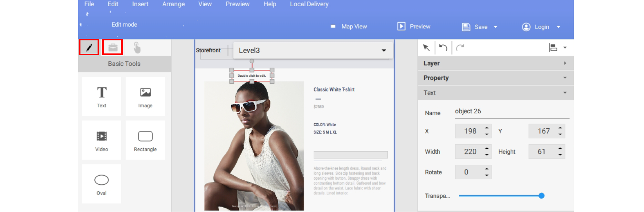Click the Preview button in toolbar
This screenshot has width=644, height=212.
pyautogui.click(x=414, y=27)
